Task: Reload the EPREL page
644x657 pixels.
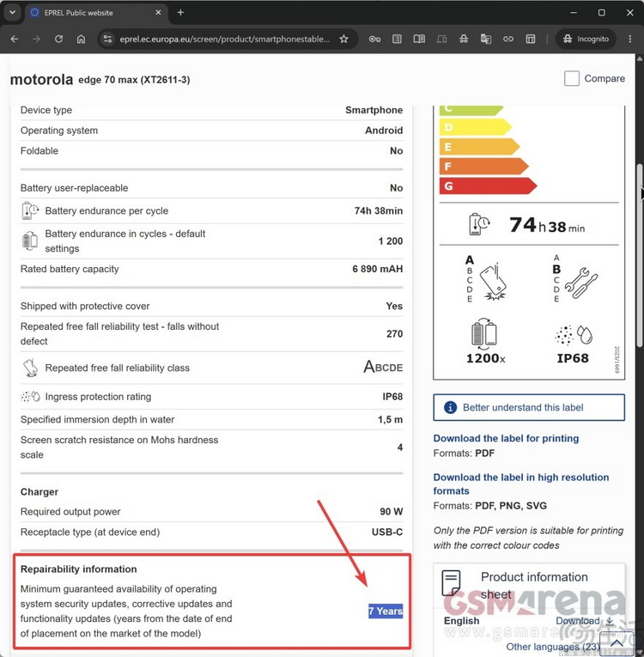Action: click(x=58, y=39)
